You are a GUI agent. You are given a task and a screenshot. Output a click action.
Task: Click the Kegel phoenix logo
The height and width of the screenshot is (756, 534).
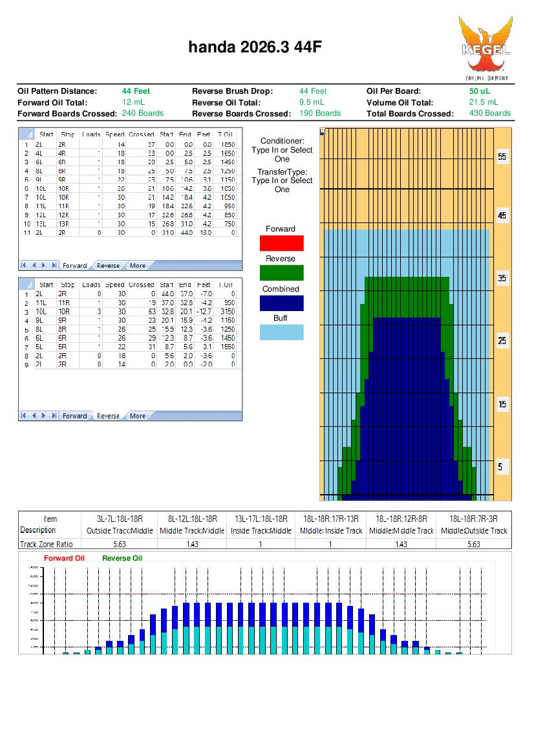coord(484,47)
